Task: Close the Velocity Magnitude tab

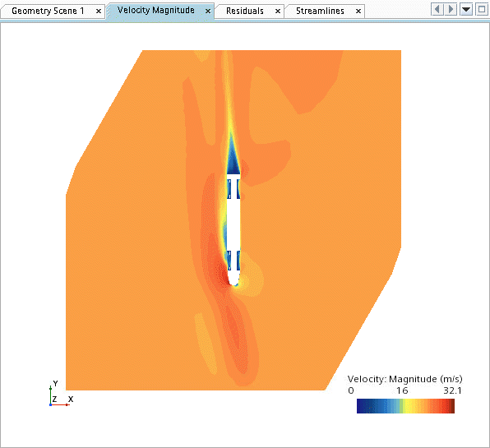Action: 208,12
